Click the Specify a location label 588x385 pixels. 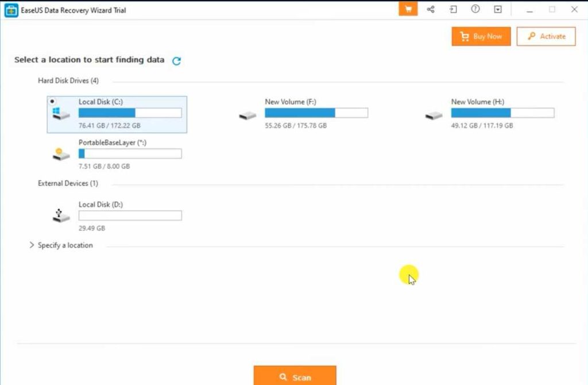[x=65, y=245]
